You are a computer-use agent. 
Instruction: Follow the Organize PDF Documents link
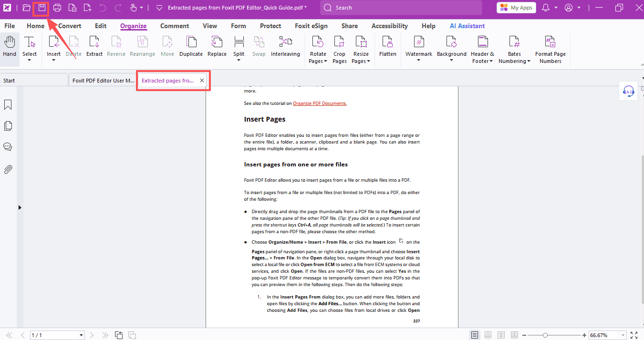tap(319, 103)
